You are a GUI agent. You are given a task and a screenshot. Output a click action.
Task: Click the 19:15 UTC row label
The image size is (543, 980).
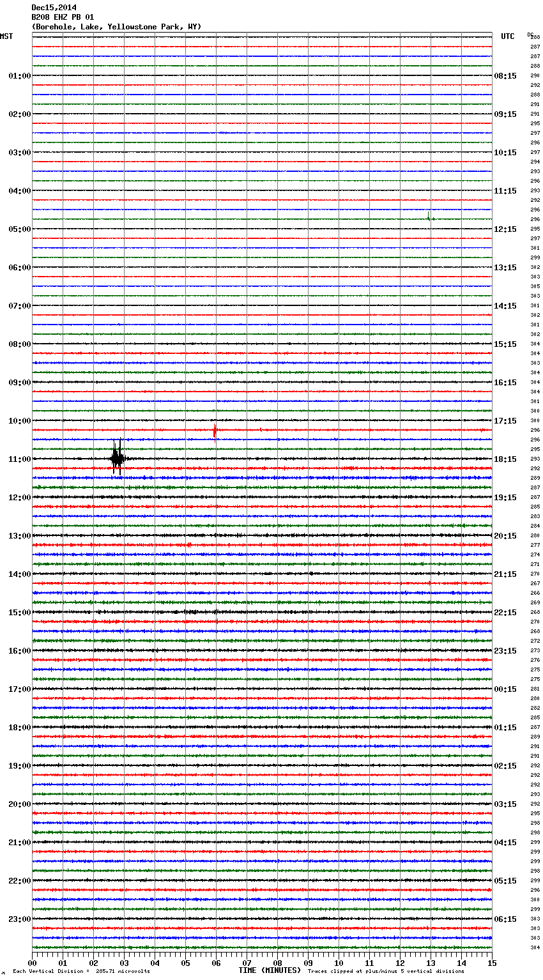click(x=505, y=498)
